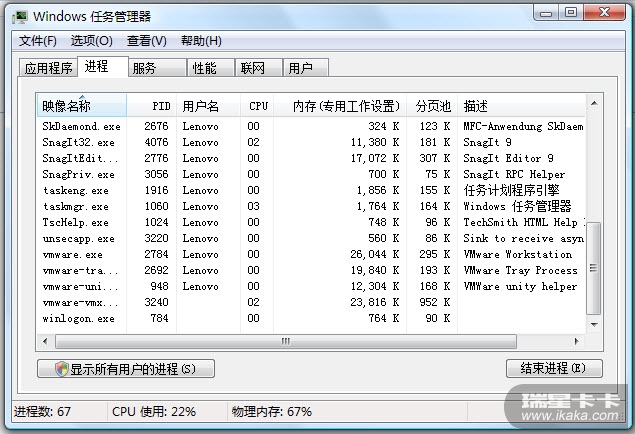Maximize the Task Manager window
This screenshot has height=434, width=635.
[571, 13]
